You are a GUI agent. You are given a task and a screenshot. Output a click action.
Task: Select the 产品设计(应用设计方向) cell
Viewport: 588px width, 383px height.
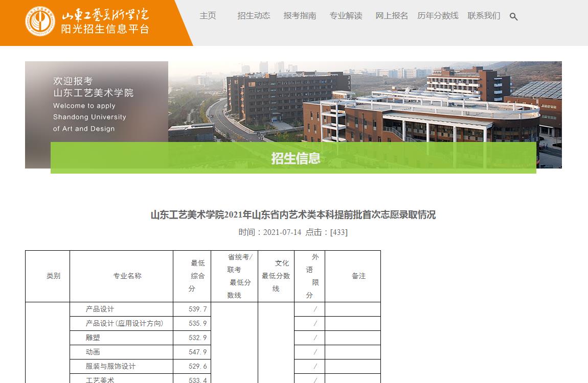[122, 323]
